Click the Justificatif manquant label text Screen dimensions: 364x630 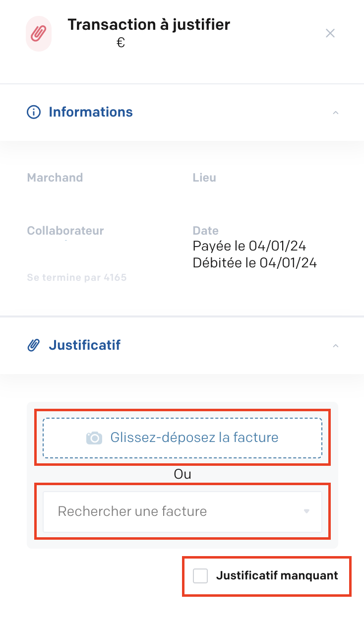[277, 576]
